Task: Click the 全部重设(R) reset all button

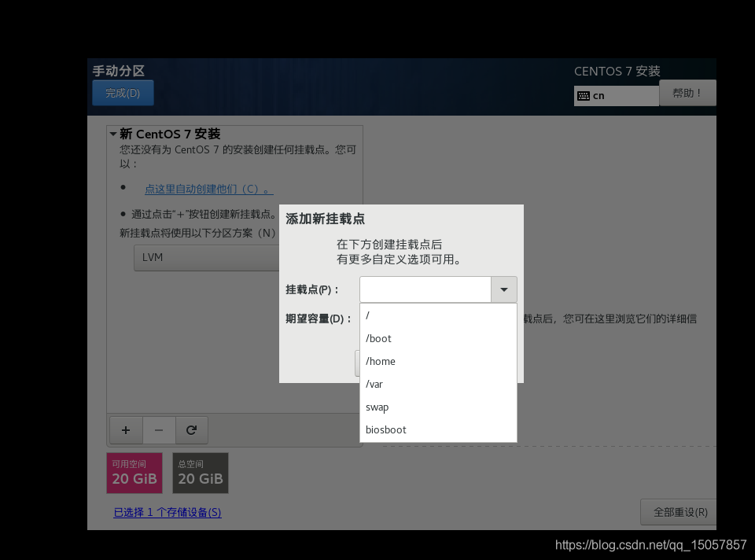Action: point(679,512)
